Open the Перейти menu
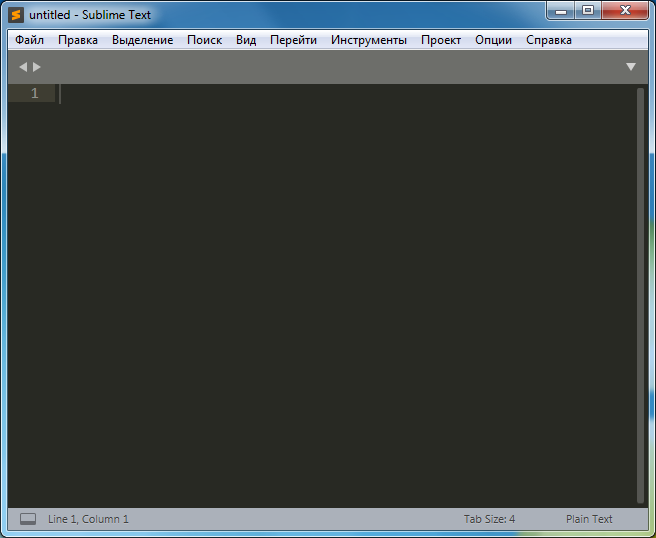The image size is (656, 538). pos(293,40)
